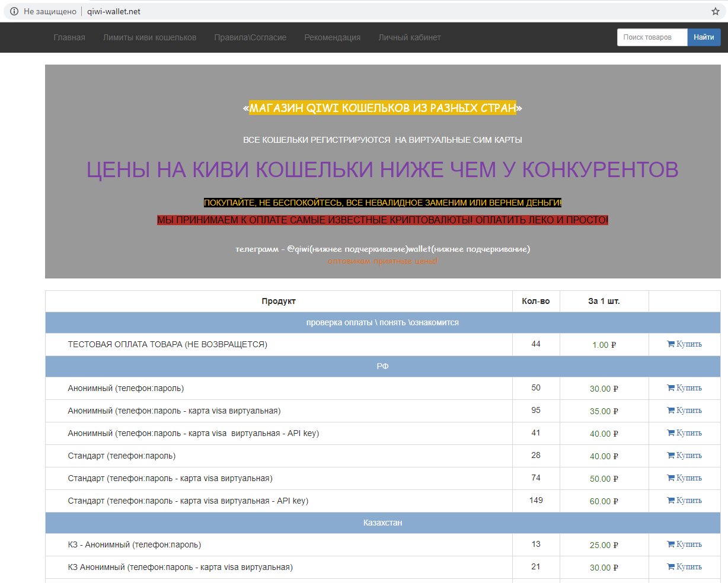Click quantity 44 in test payment row

pyautogui.click(x=536, y=344)
